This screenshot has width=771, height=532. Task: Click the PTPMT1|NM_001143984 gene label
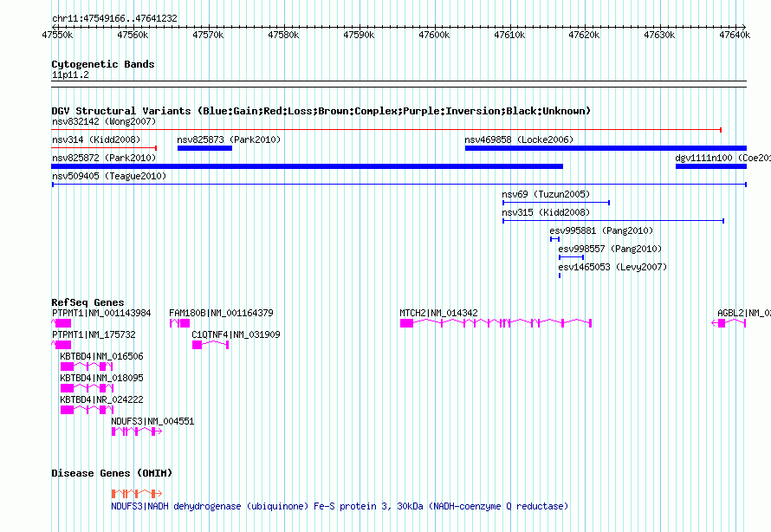point(101,313)
